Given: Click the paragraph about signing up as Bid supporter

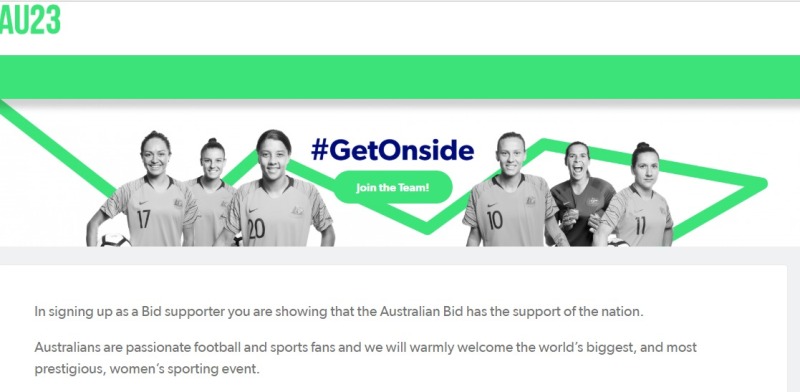Looking at the screenshot, I should coord(339,311).
